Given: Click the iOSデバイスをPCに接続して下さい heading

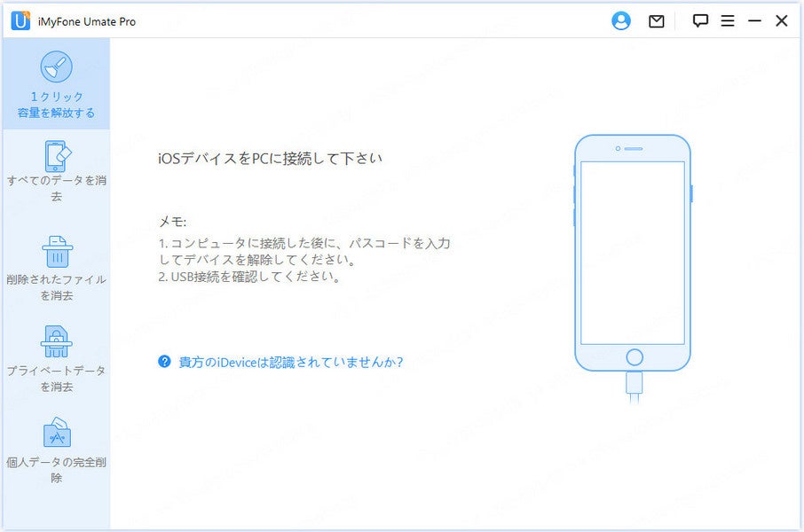Looking at the screenshot, I should (271, 159).
